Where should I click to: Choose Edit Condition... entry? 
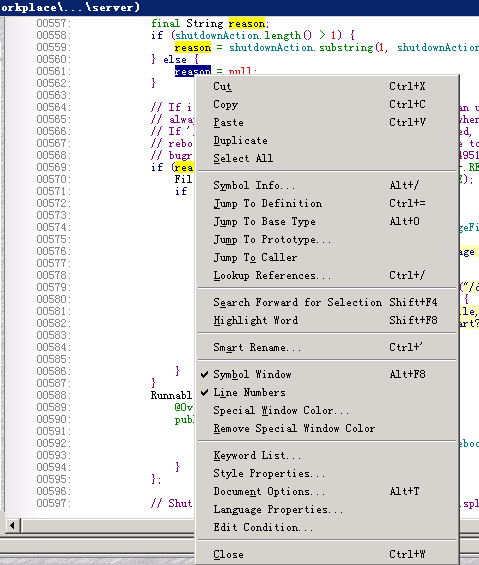(x=327, y=528)
